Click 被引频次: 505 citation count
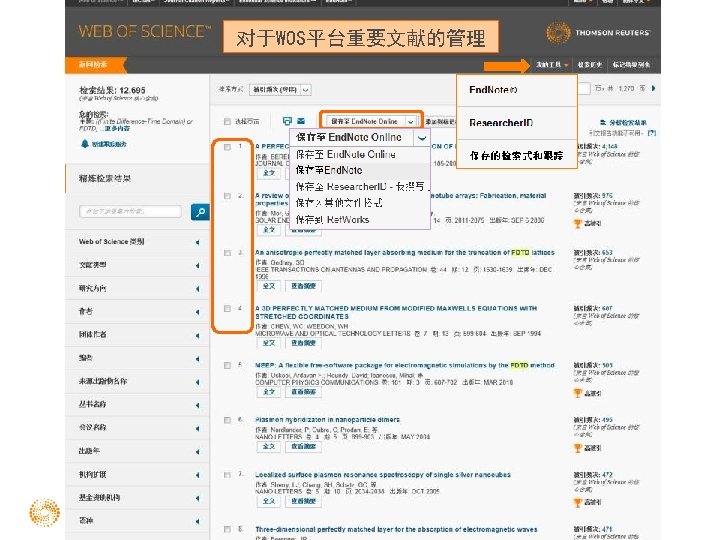The image size is (720, 540). click(x=593, y=366)
